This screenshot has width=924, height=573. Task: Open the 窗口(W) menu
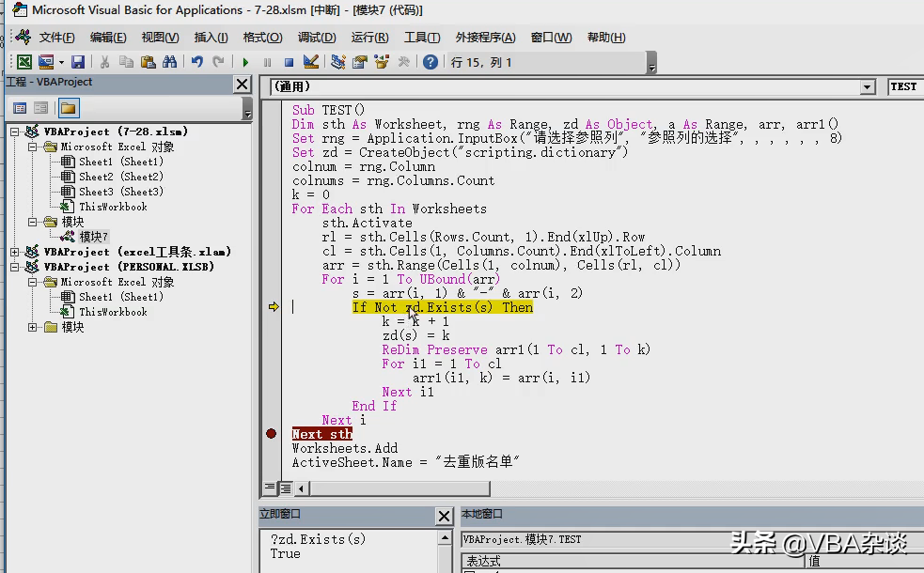tap(551, 37)
